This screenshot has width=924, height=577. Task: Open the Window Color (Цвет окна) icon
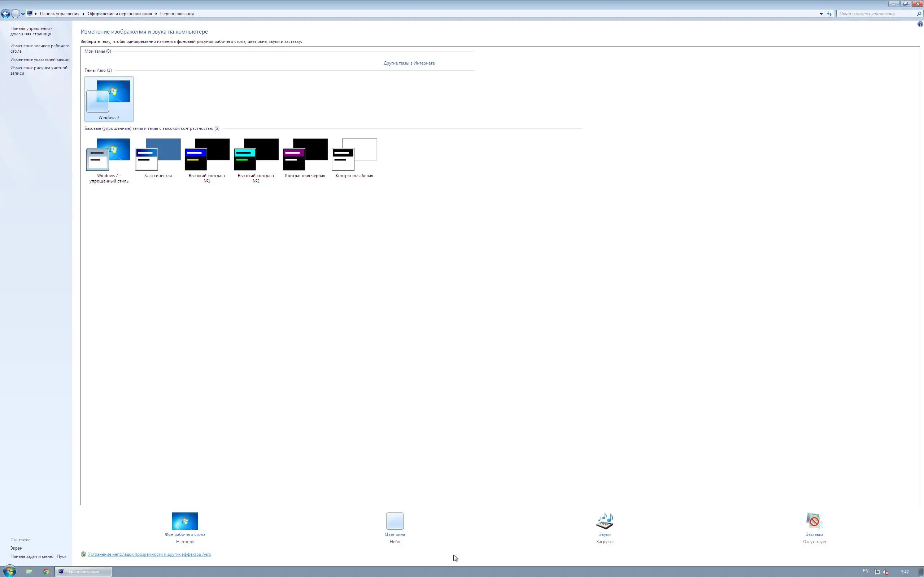[395, 521]
